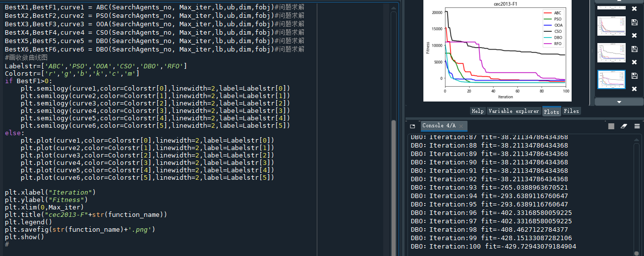This screenshot has height=256, width=644.
Task: Select the middle plot thumbnail
Action: tap(611, 52)
